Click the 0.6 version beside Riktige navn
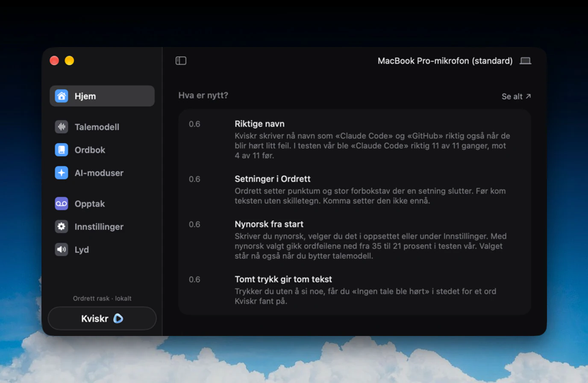Viewport: 588px width, 383px height. tap(194, 124)
